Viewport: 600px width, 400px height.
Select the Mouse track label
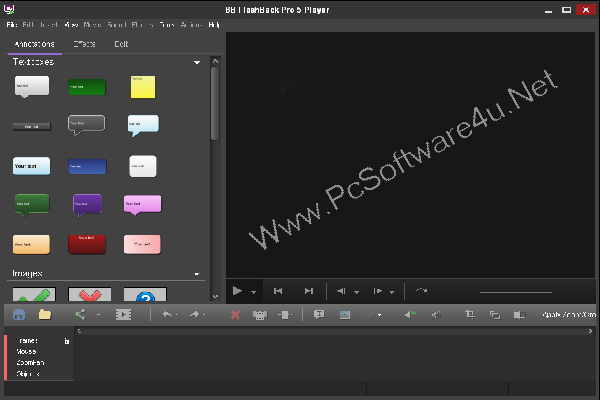tap(26, 351)
